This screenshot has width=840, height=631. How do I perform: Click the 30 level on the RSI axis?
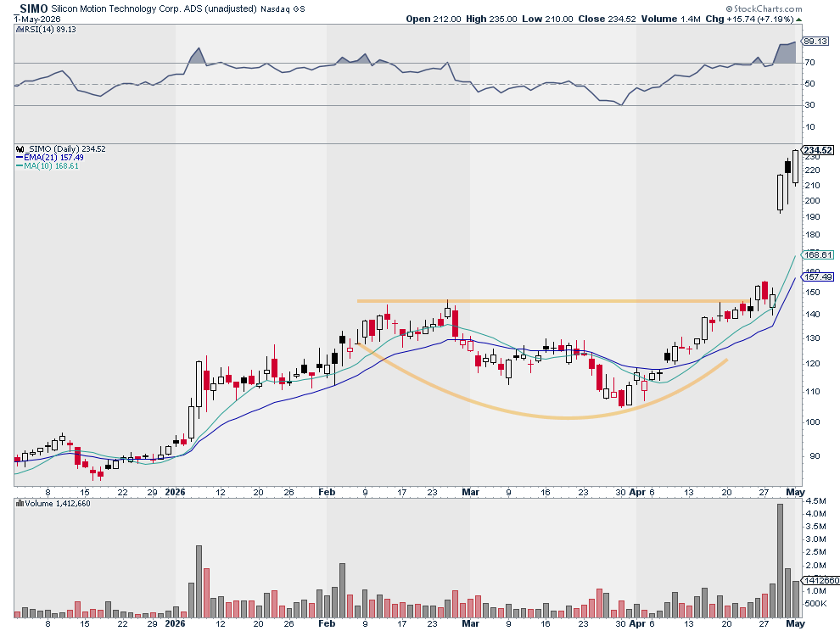tap(809, 105)
